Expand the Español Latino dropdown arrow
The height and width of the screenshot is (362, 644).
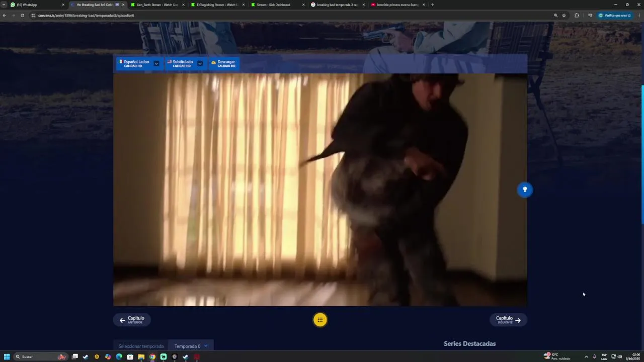click(156, 63)
